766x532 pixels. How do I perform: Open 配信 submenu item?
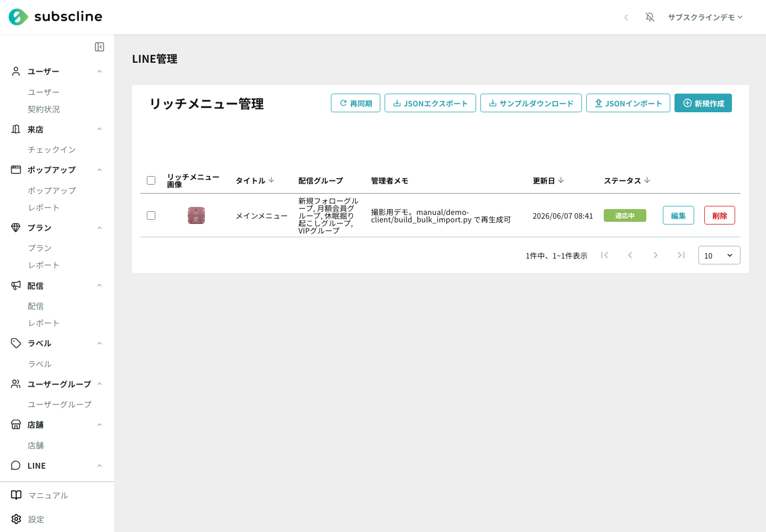coord(36,306)
